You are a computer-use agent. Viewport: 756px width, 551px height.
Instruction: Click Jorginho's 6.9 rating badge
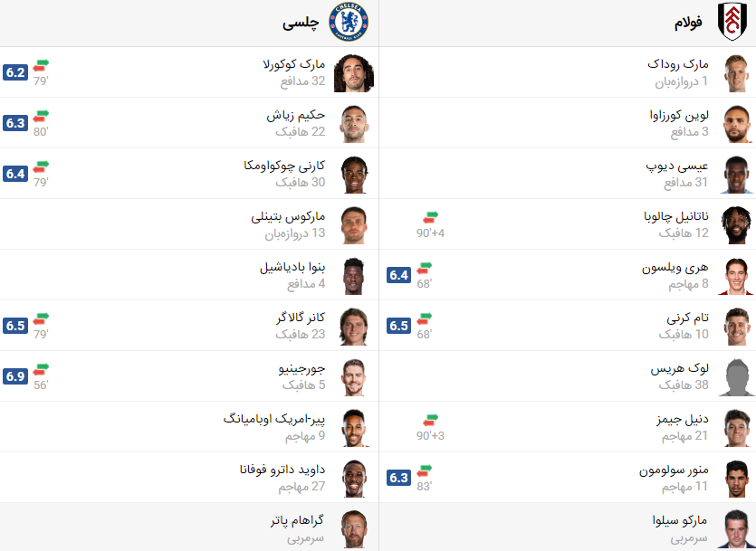point(15,376)
